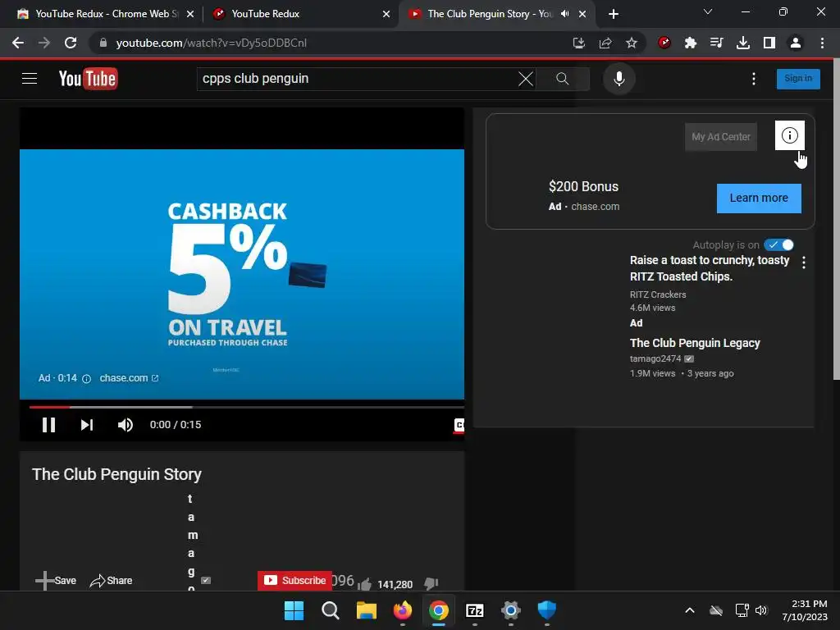The width and height of the screenshot is (840, 630).
Task: Open File Explorer from taskbar
Action: coord(367,610)
